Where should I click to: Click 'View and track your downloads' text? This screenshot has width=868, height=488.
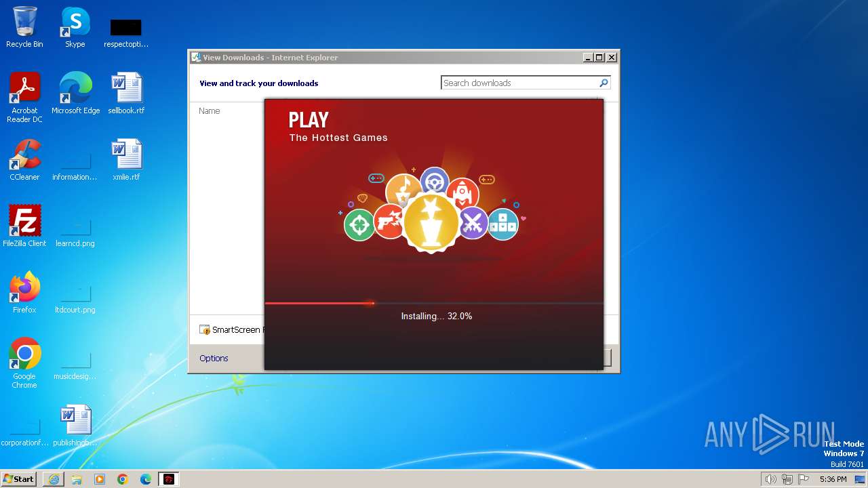(x=258, y=83)
